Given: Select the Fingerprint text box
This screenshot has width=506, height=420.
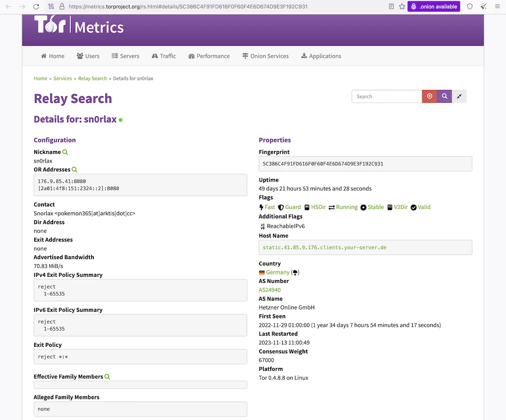Looking at the screenshot, I should click(x=365, y=163).
